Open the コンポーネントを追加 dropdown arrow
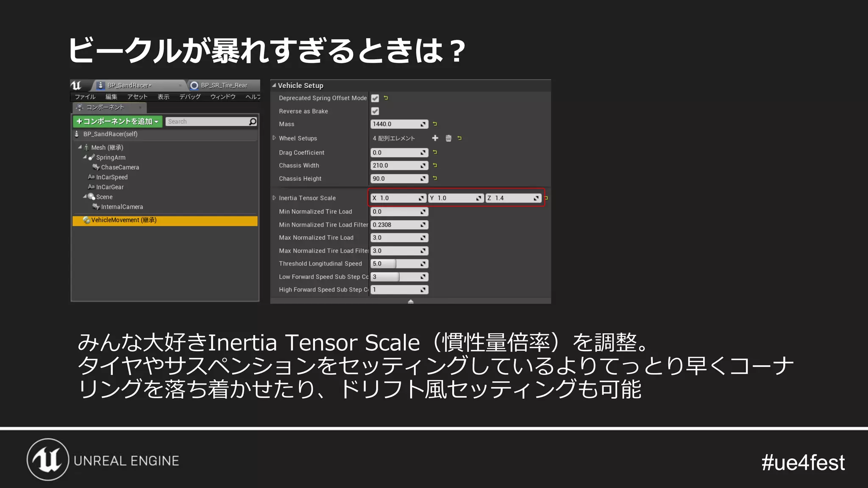 point(156,122)
